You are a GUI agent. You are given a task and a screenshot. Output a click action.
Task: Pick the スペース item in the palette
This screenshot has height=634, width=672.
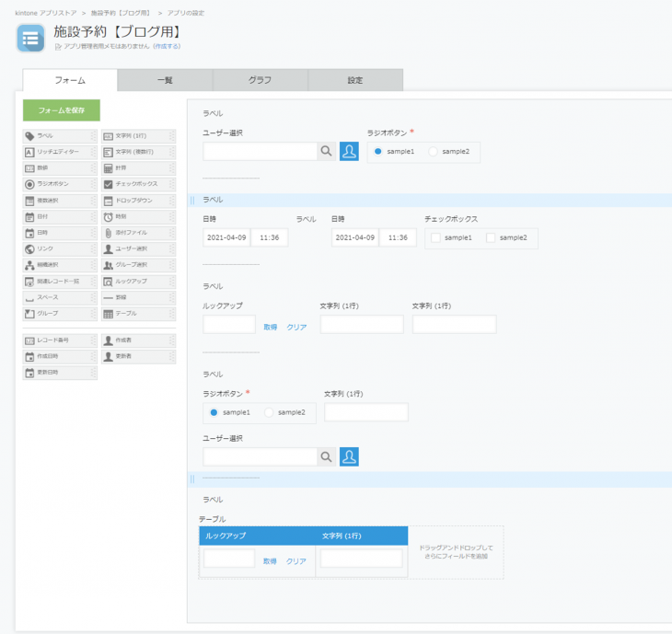60,297
